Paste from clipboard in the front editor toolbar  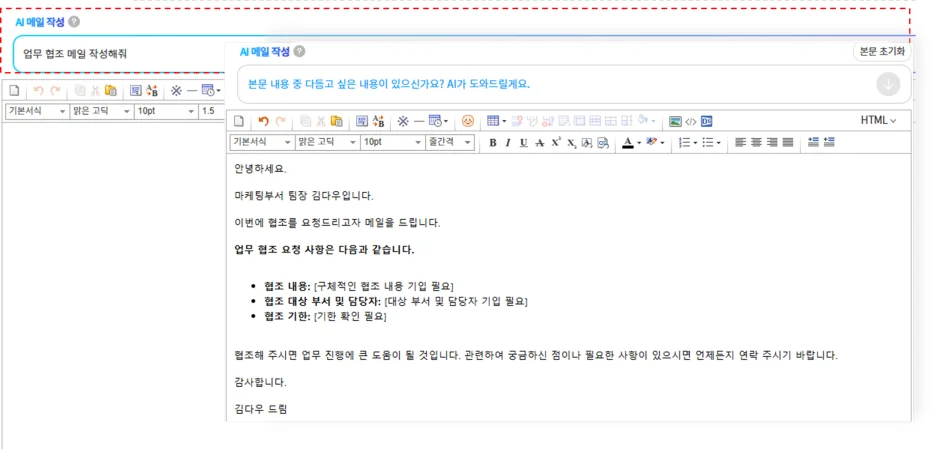point(336,121)
